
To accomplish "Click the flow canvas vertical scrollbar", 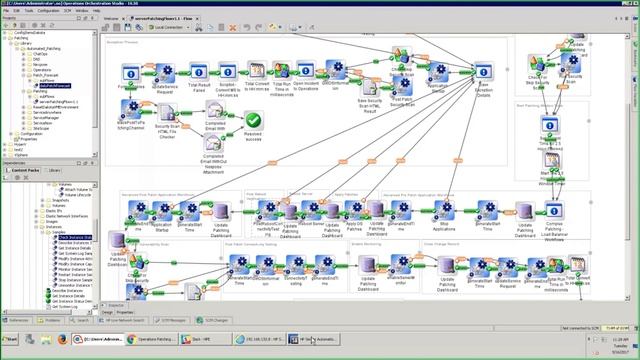I will 628,167.
